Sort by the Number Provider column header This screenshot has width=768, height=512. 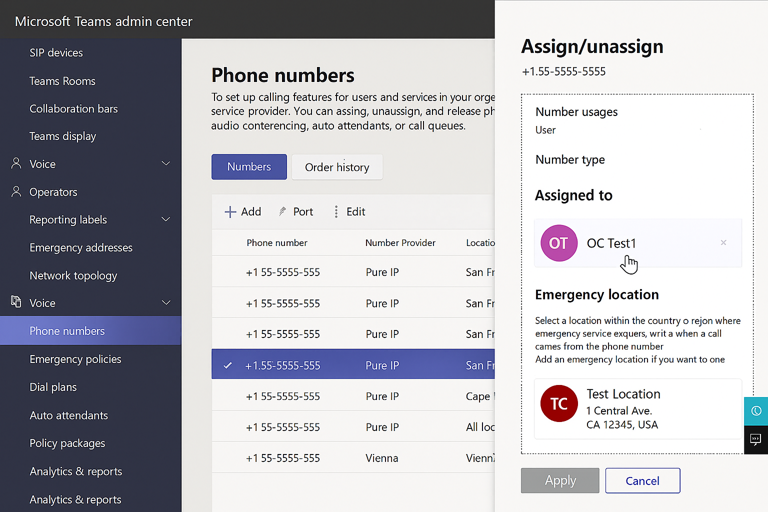(400, 243)
